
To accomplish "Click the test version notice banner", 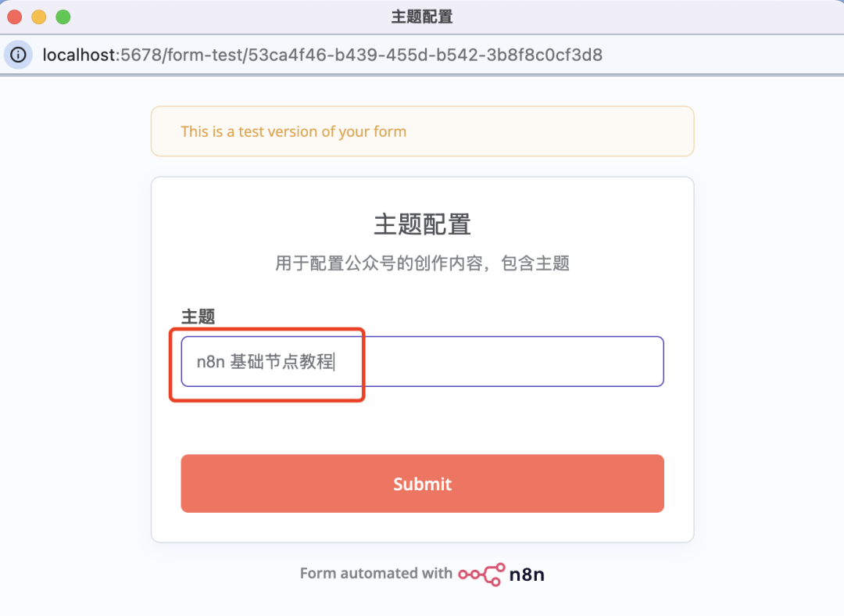I will [x=422, y=131].
